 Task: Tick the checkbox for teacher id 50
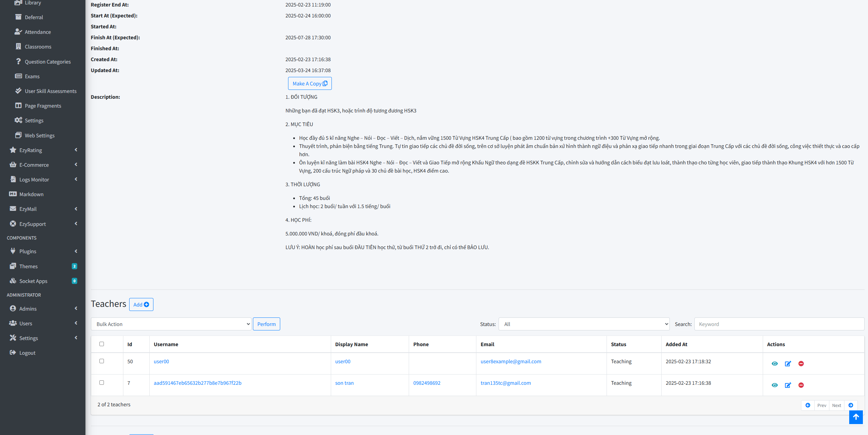pyautogui.click(x=101, y=361)
